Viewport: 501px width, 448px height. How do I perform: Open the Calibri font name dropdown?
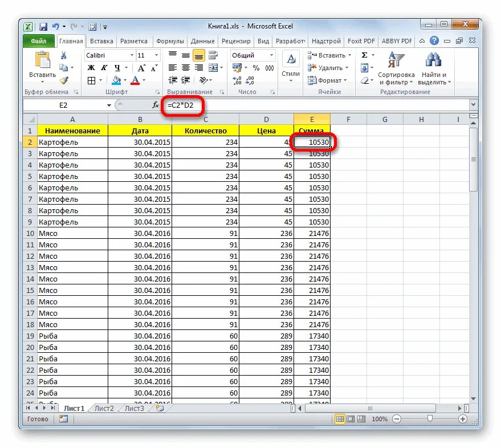point(132,55)
